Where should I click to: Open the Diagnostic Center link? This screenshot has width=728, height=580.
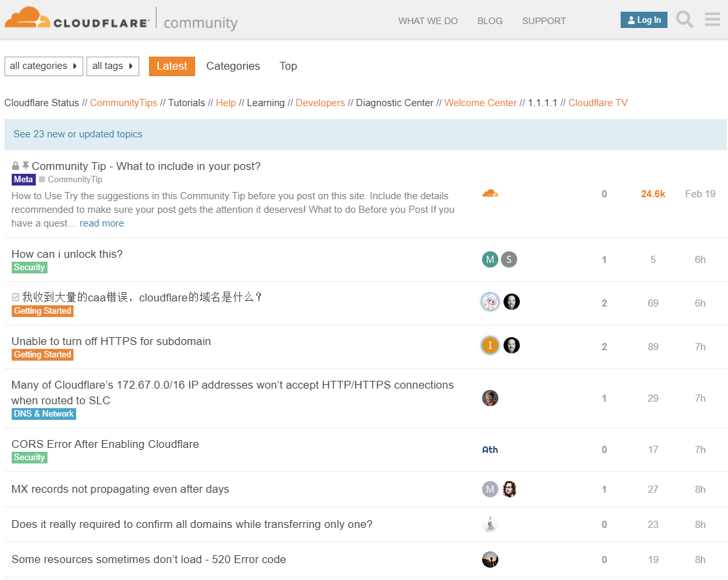coord(395,103)
